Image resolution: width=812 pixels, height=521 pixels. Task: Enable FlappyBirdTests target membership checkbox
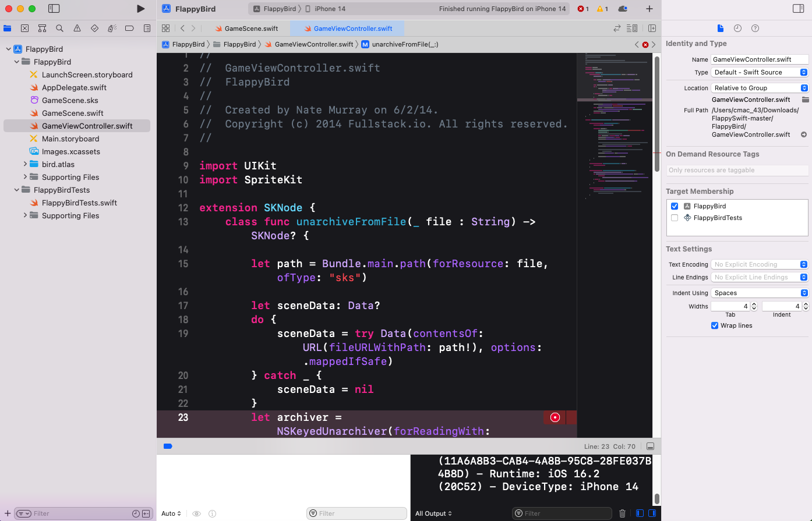tap(675, 218)
